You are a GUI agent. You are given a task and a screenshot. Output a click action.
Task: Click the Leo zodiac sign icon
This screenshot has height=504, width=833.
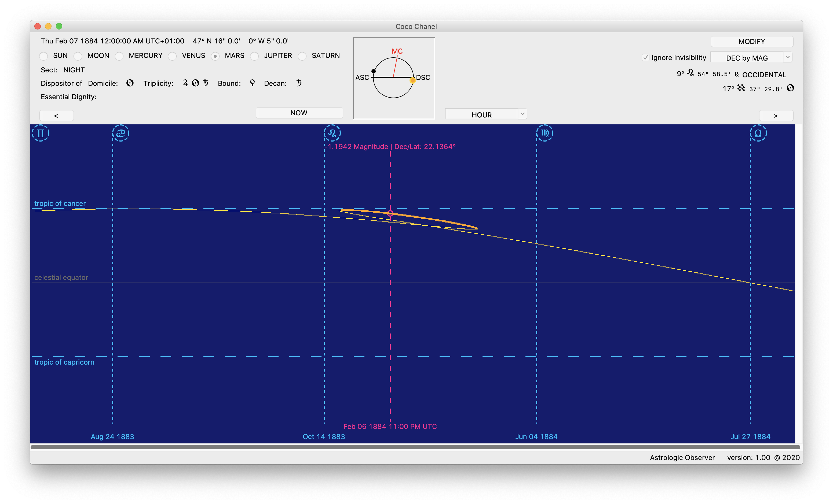pyautogui.click(x=332, y=133)
